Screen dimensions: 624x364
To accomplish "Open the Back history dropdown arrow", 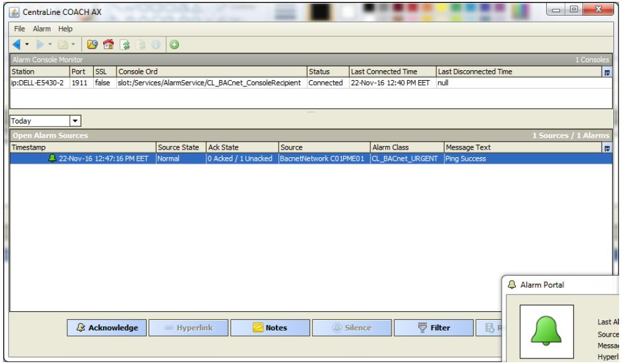I will (x=27, y=45).
